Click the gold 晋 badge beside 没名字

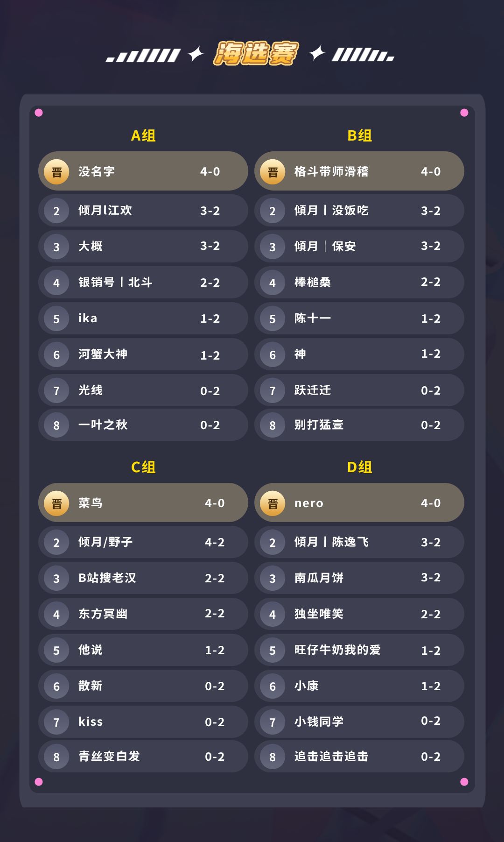pos(56,172)
